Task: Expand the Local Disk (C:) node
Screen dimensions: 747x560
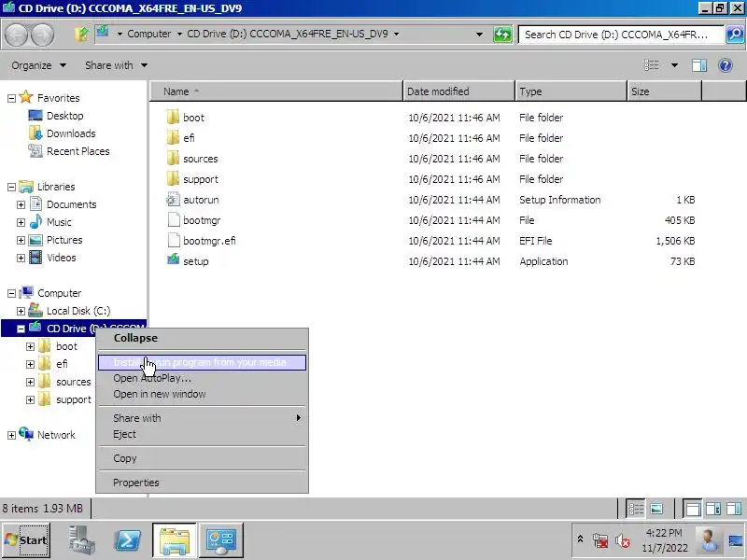Action: [x=21, y=311]
